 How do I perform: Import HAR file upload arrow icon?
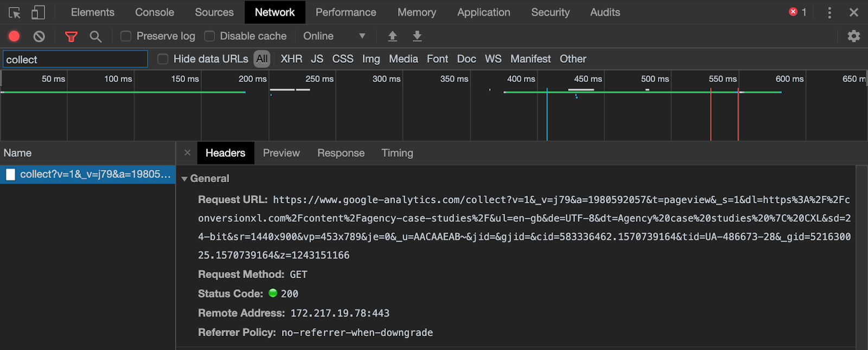[x=392, y=36]
